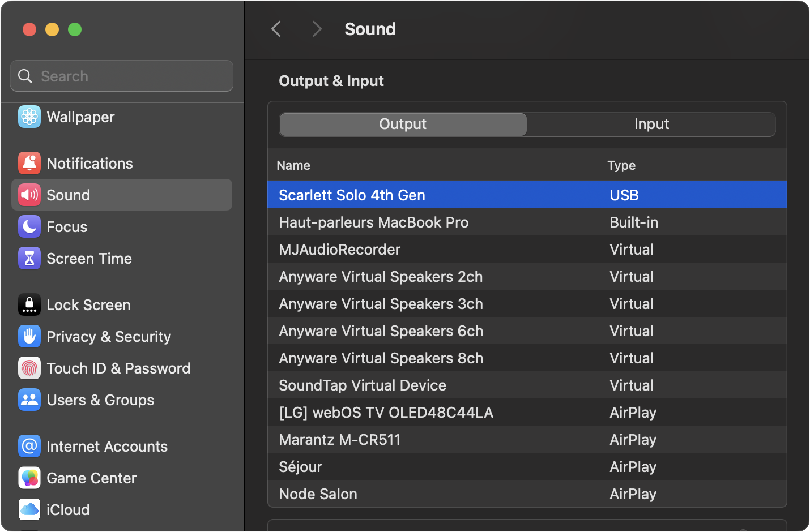The width and height of the screenshot is (810, 532).
Task: Select Anyware Virtual Speakers 8ch
Action: [527, 358]
